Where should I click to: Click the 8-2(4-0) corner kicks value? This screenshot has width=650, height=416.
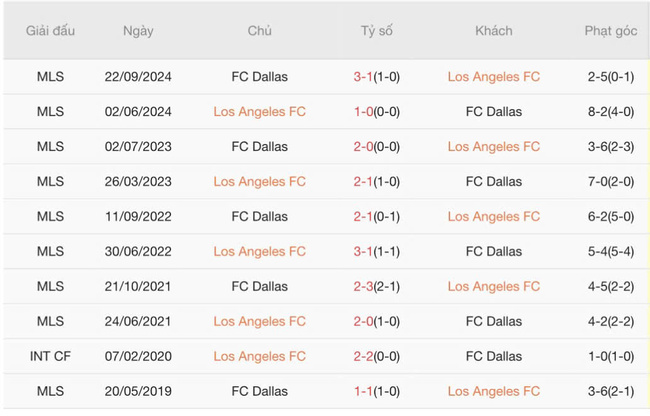[611, 112]
